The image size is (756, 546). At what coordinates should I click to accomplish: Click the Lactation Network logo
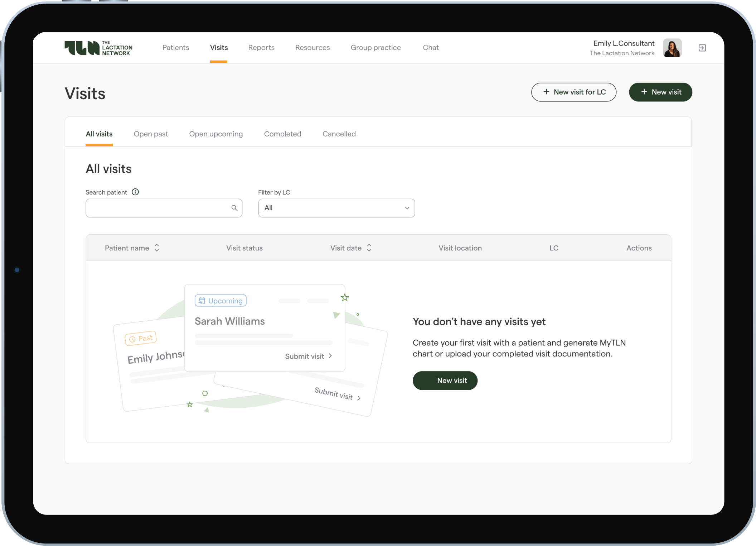[98, 48]
